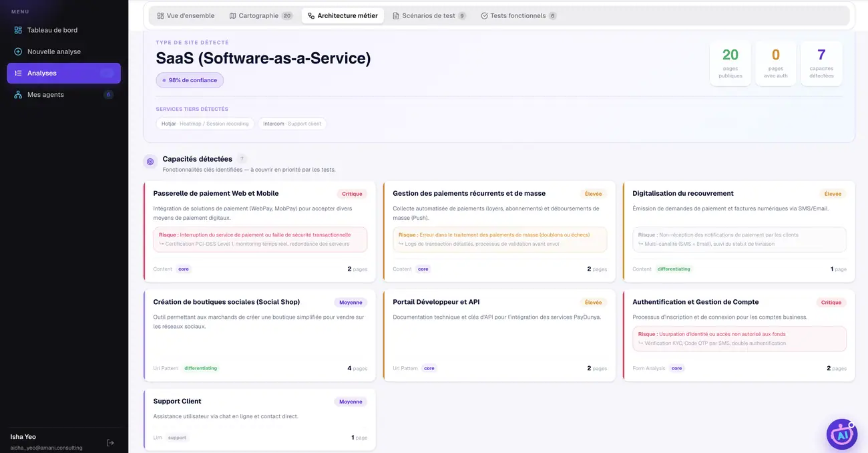Click the Architecture métier tab icon
This screenshot has width=868, height=453.
pyautogui.click(x=311, y=15)
